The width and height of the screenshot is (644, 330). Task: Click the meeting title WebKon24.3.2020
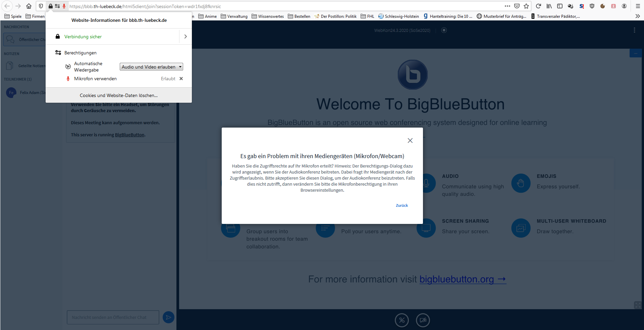[x=402, y=31]
